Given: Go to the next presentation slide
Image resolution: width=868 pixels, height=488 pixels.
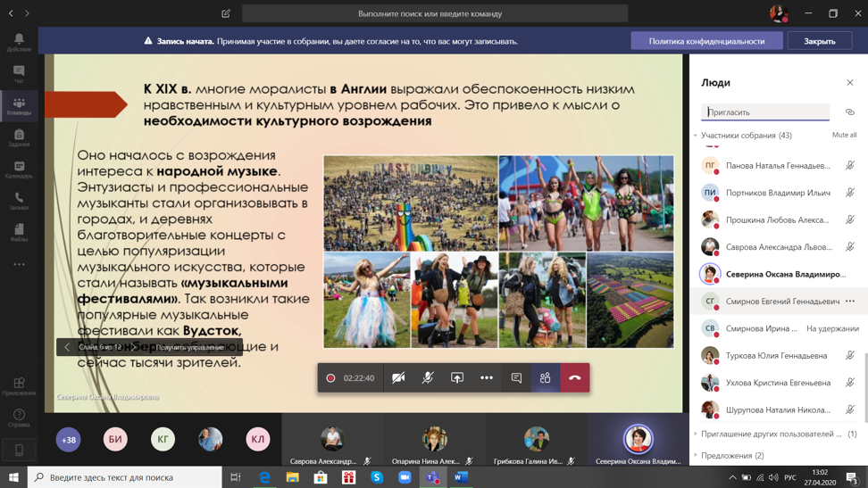Looking at the screenshot, I should pos(134,347).
